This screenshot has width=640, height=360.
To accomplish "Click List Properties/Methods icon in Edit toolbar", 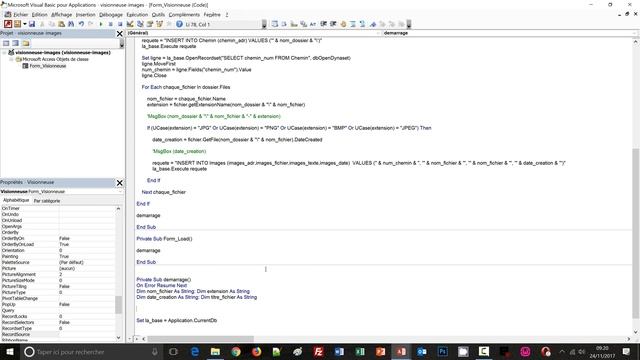I will (275, 24).
